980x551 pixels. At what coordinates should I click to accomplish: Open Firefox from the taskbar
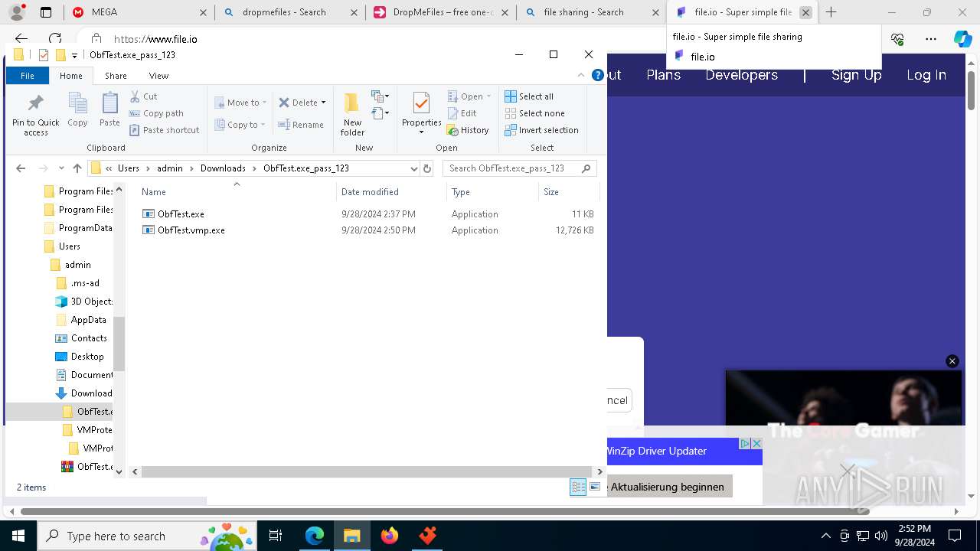coord(390,536)
